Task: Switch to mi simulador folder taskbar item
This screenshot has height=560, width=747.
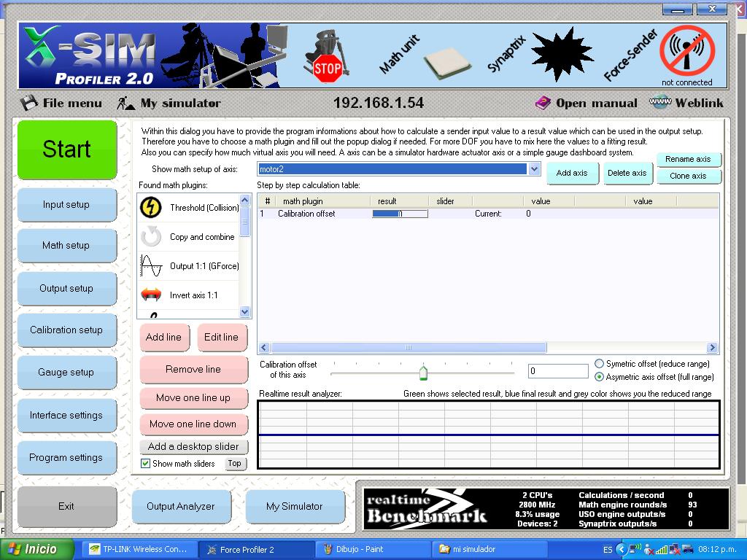Action: 489,550
